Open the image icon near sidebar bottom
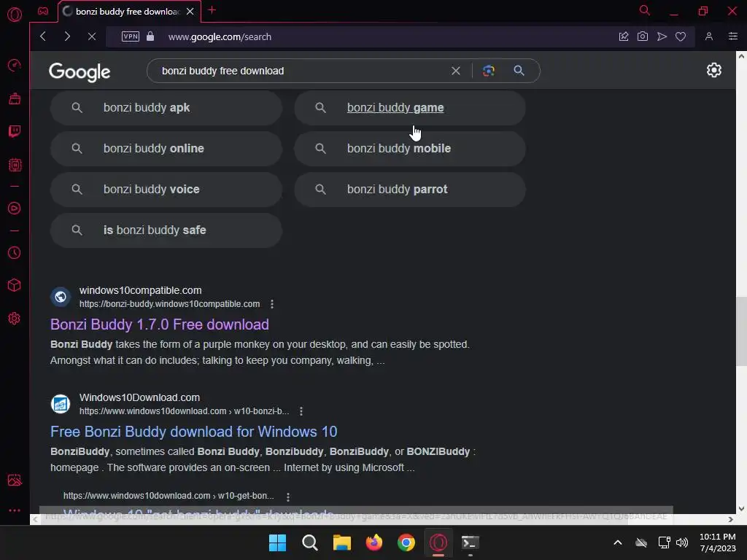This screenshot has width=747, height=560. coord(15,480)
